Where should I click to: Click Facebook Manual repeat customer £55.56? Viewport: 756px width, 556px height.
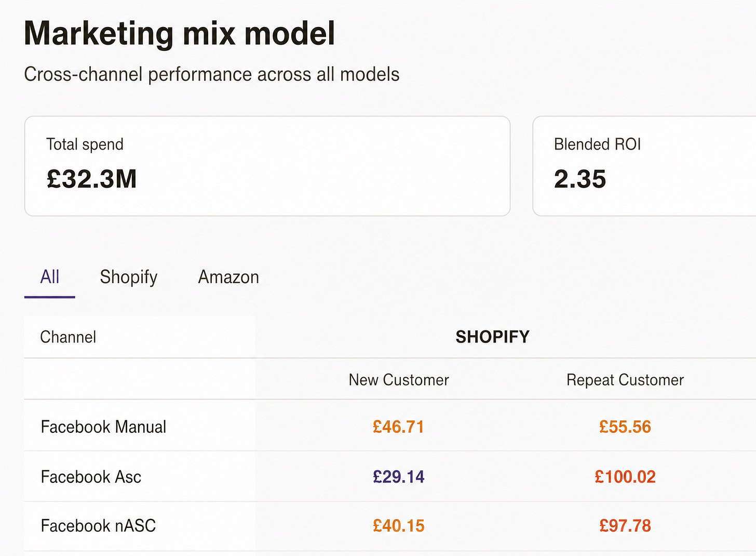(x=625, y=427)
